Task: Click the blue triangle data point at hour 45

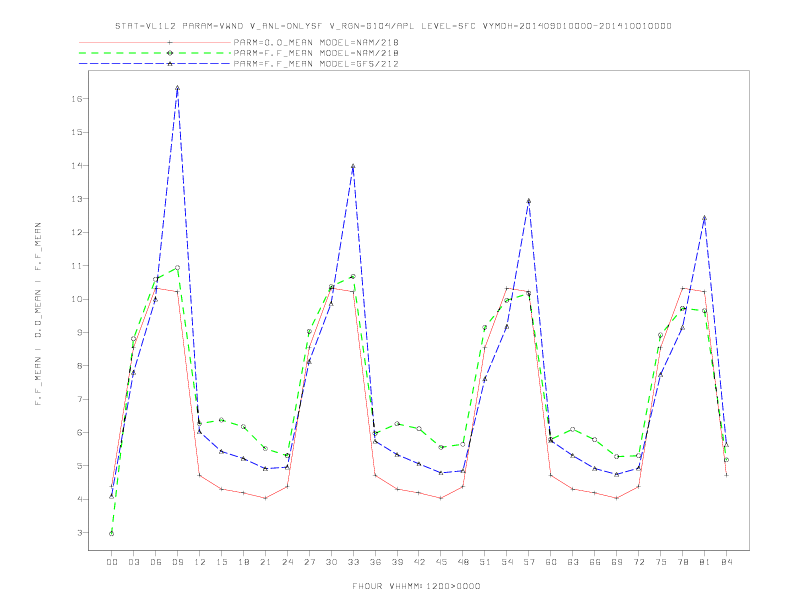Action: click(x=441, y=473)
